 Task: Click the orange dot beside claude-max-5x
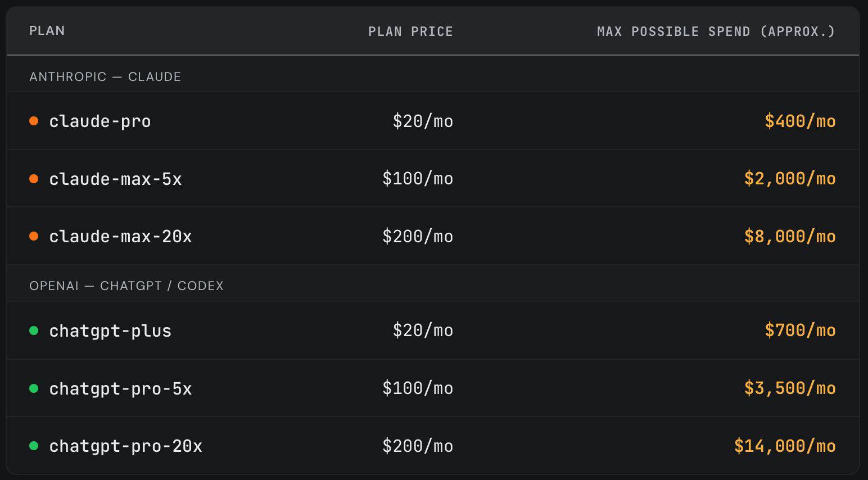pyautogui.click(x=34, y=179)
